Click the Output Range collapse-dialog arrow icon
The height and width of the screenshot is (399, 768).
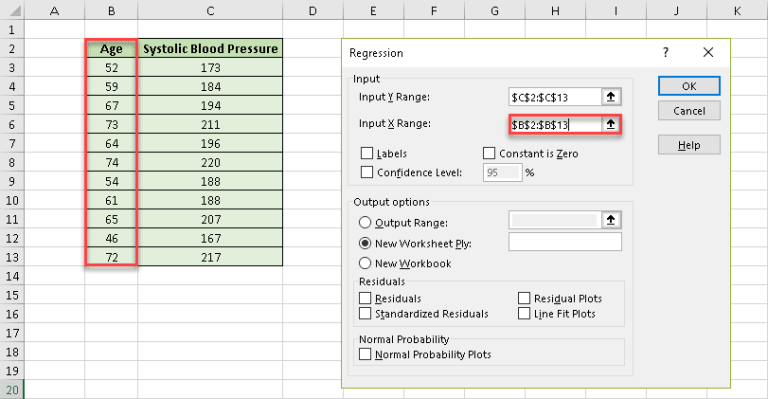click(x=611, y=220)
